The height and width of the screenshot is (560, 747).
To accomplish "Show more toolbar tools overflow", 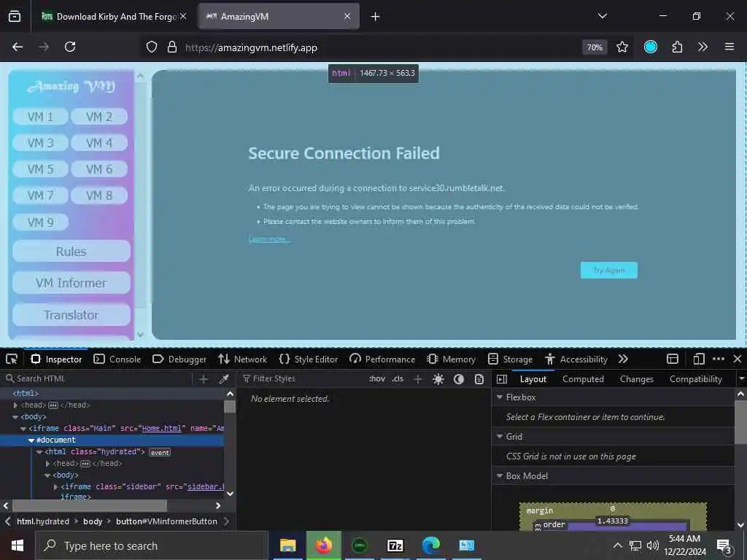I will pyautogui.click(x=703, y=47).
